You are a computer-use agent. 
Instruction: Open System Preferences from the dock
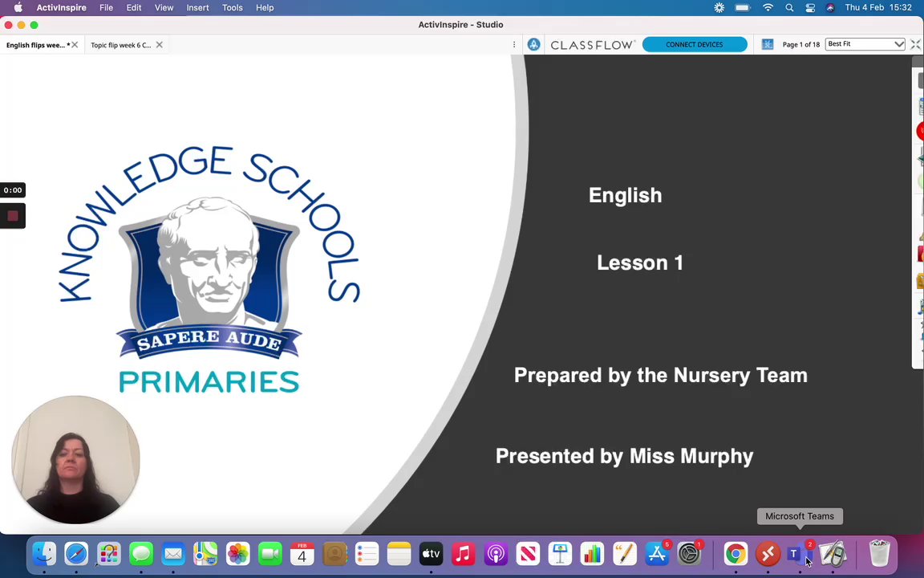689,554
